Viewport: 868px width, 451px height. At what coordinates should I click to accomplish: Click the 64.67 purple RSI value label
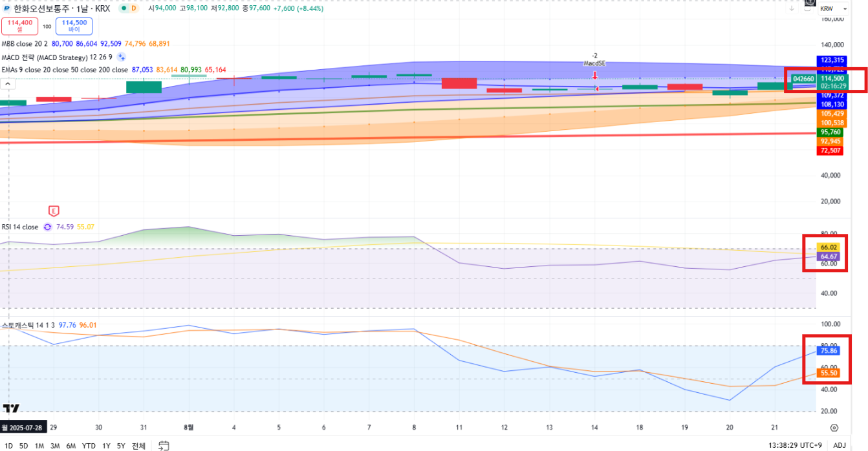(829, 257)
